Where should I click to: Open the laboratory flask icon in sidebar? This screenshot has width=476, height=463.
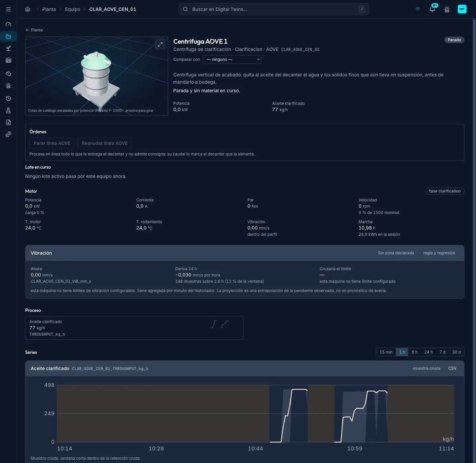coord(8,110)
